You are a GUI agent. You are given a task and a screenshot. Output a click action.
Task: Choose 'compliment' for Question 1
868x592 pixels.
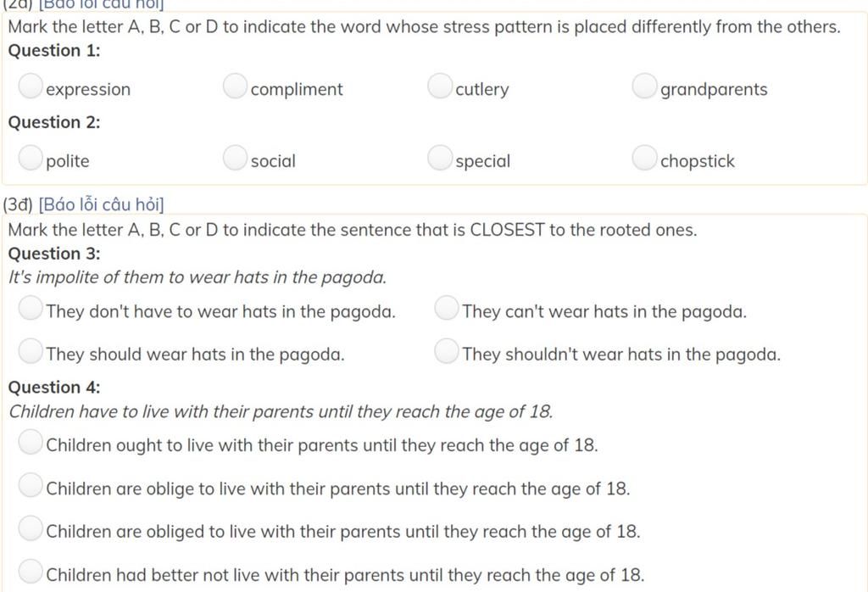tap(236, 86)
